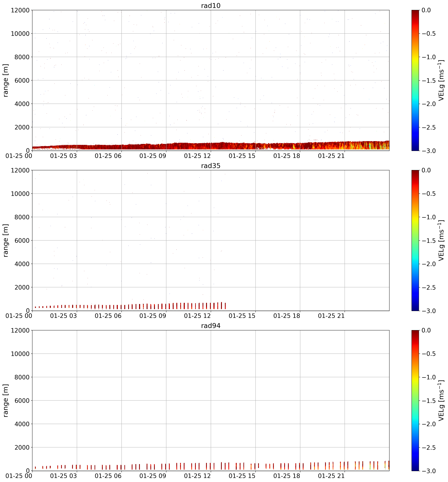Select the rad94 'range [m]' y-axis label
Image resolution: width=448 pixels, height=482 pixels.
6,400
